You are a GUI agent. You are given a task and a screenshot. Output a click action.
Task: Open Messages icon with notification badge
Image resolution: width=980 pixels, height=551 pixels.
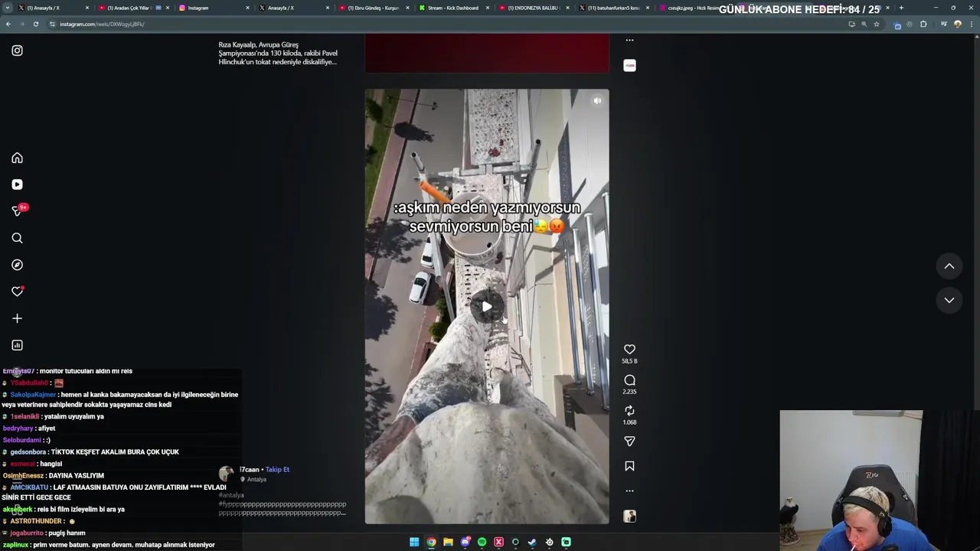pyautogui.click(x=17, y=210)
